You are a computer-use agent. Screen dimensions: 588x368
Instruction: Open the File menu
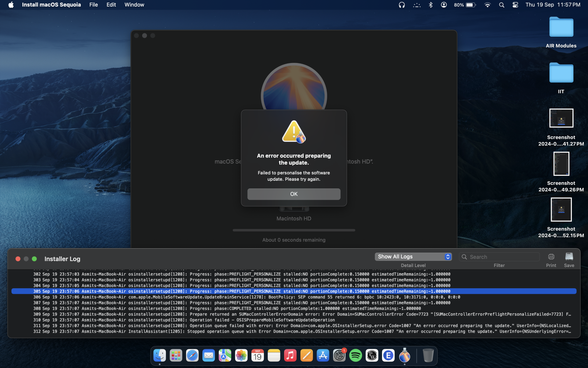click(93, 5)
